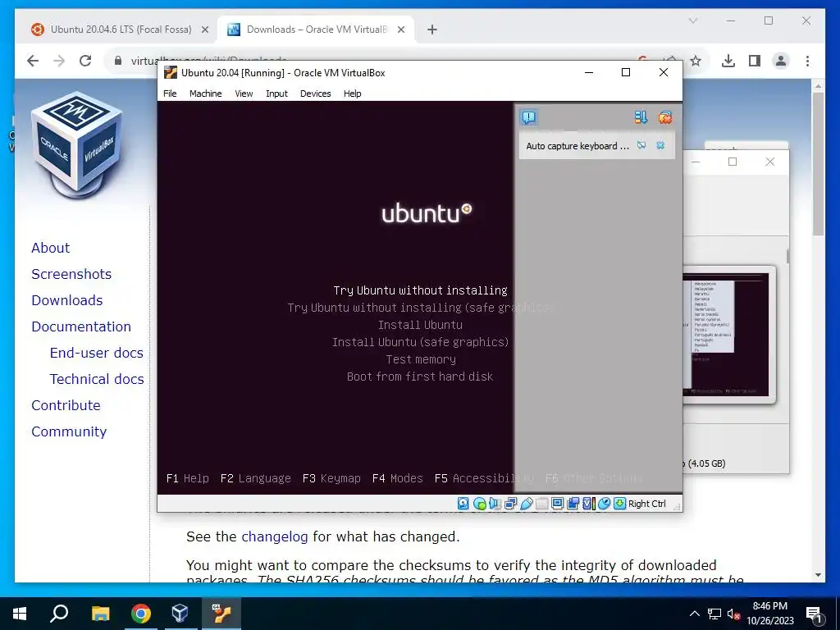Screen dimensions: 840x630
Task: Open the File menu in VirtualBox window
Action: coord(170,94)
